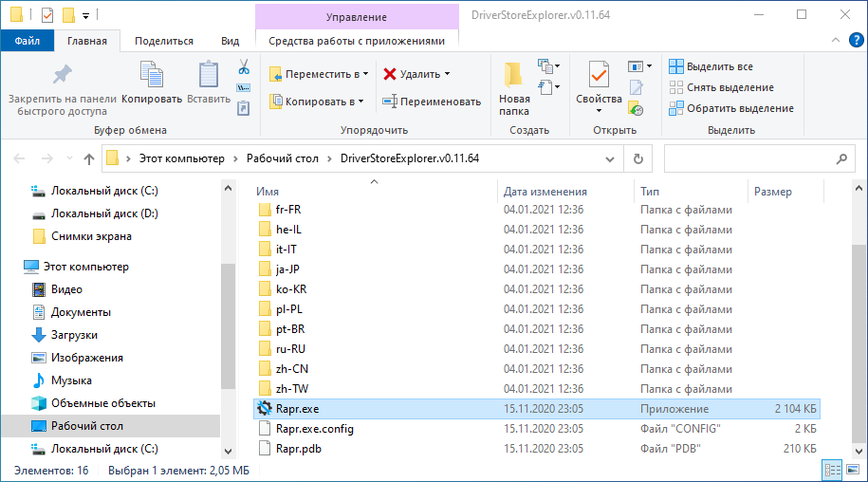This screenshot has height=482, width=868.
Task: Expand the address bar history dropdown
Action: (x=609, y=158)
